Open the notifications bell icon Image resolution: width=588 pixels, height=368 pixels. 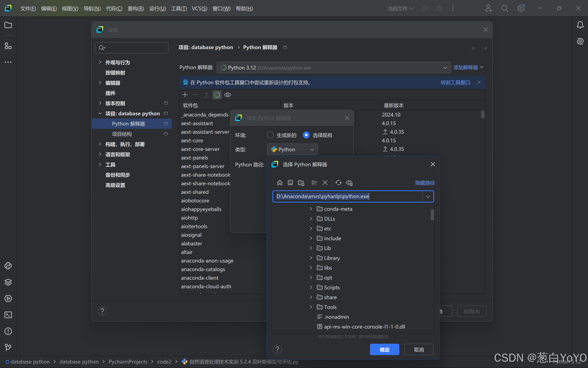click(580, 25)
